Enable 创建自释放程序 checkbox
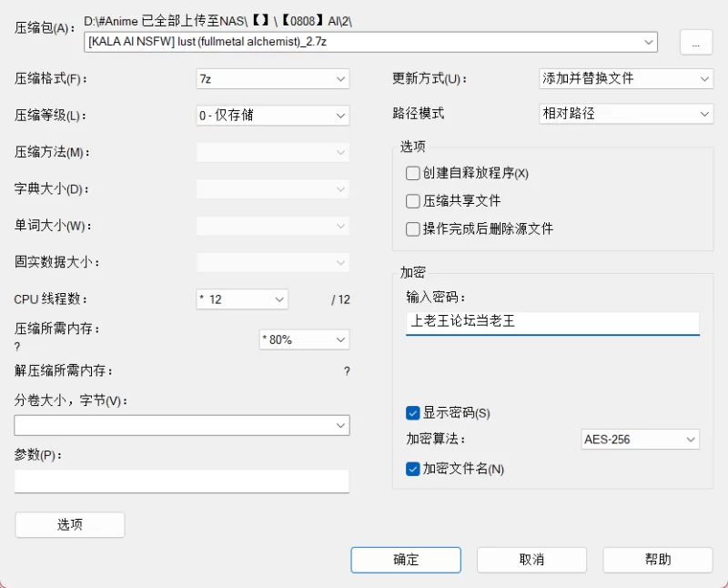The image size is (728, 588). (413, 173)
